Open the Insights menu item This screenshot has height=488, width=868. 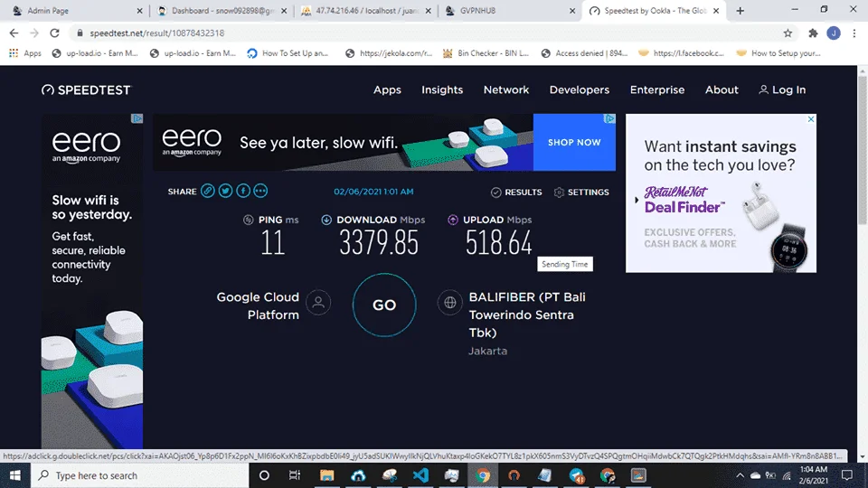pos(442,89)
